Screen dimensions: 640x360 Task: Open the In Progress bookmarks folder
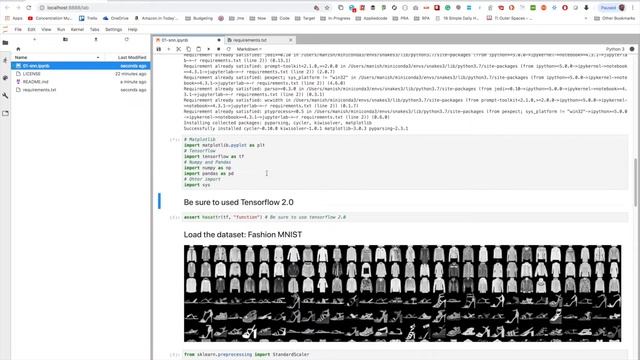336,18
